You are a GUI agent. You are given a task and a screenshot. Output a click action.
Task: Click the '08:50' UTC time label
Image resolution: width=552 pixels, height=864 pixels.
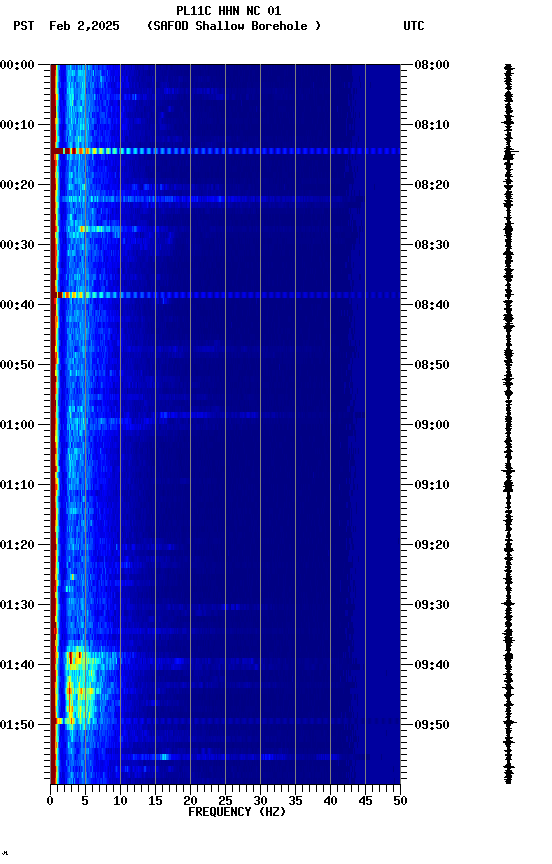432,365
